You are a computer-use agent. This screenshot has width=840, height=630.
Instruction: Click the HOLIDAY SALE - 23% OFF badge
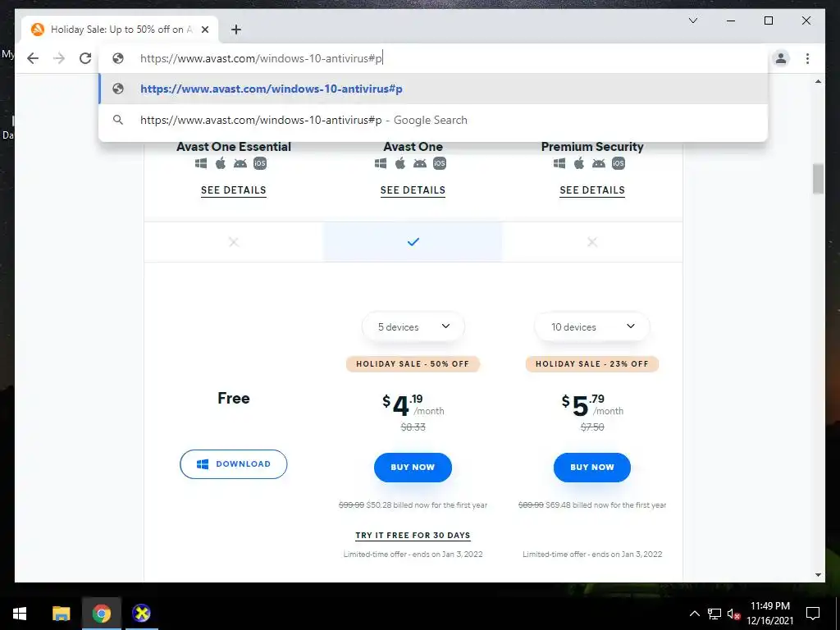pos(592,363)
